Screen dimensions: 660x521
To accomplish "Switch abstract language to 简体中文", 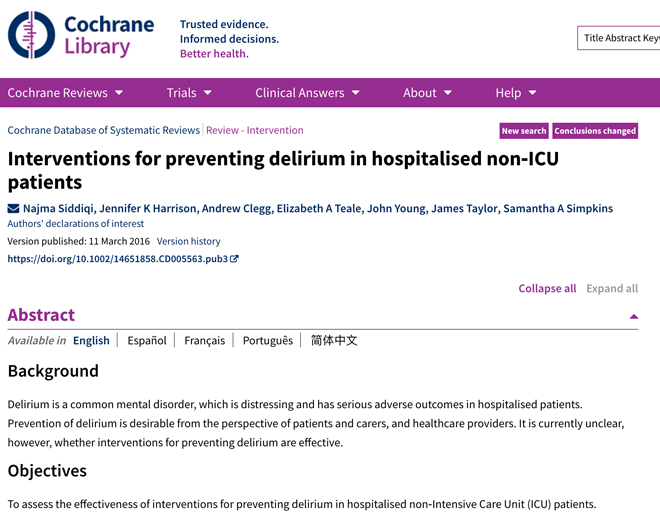I will pos(334,340).
